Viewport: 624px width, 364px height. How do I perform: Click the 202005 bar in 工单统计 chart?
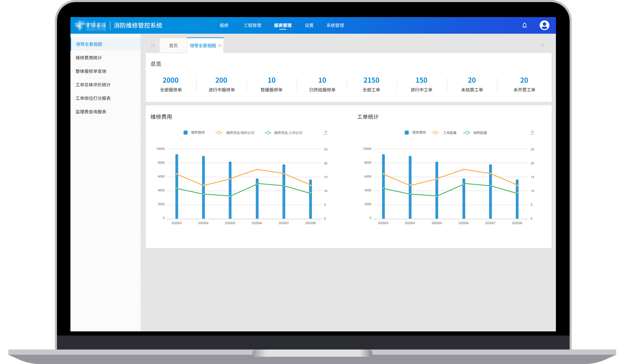pyautogui.click(x=437, y=190)
